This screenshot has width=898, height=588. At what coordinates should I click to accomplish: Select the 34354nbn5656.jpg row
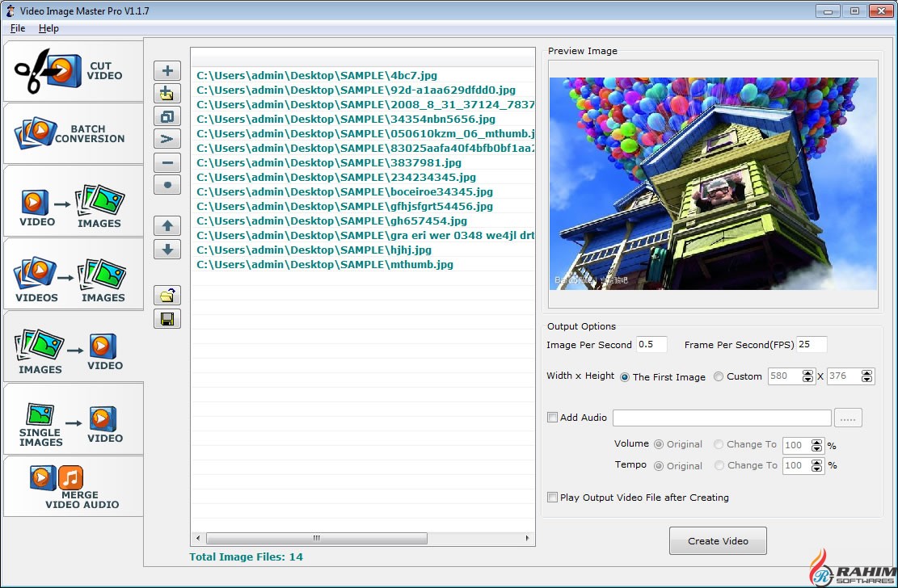click(x=363, y=119)
